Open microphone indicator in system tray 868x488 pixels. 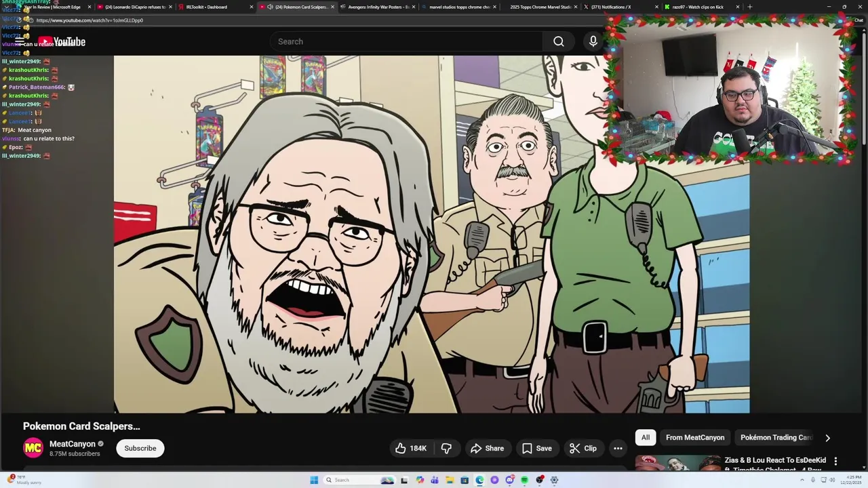[x=812, y=480]
